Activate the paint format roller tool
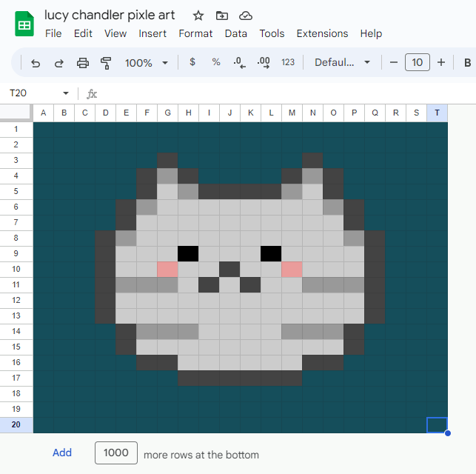This screenshot has height=474, width=476. click(x=106, y=63)
